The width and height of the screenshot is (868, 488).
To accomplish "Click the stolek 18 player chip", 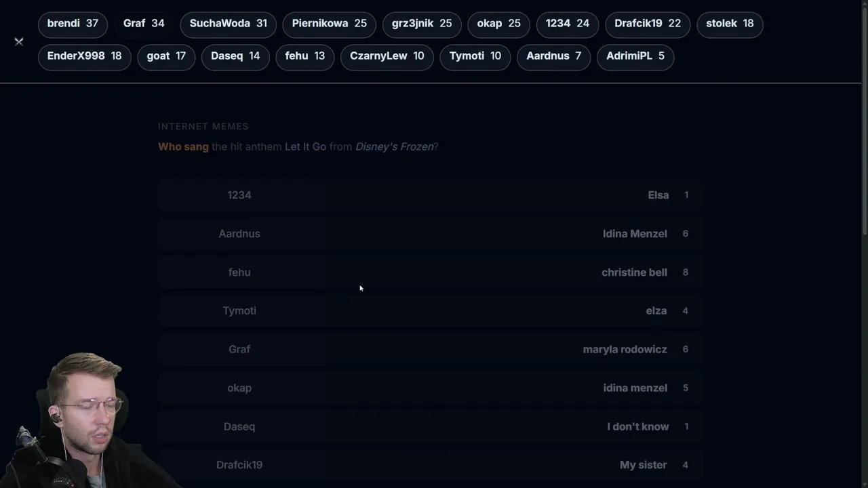I will [x=729, y=24].
